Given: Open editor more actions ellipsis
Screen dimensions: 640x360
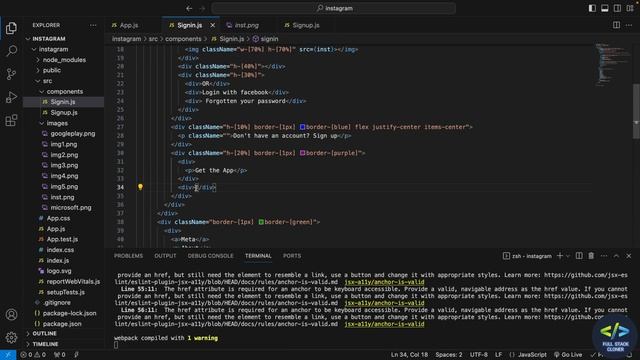Looking at the screenshot, I should [x=629, y=25].
